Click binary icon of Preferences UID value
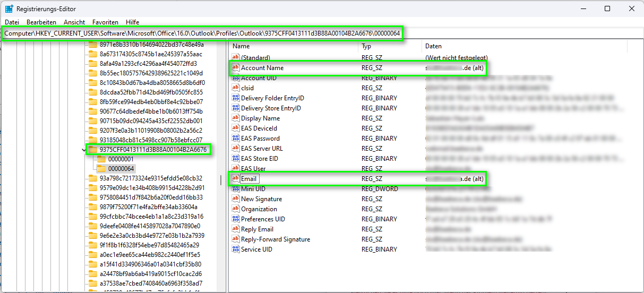 pyautogui.click(x=236, y=219)
